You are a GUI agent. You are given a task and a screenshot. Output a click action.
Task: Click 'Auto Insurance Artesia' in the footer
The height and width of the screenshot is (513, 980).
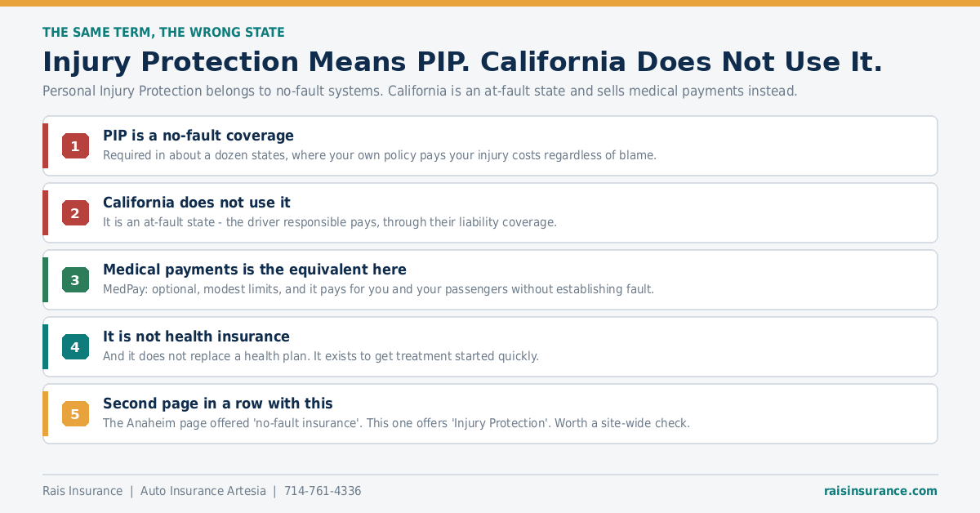pos(203,491)
